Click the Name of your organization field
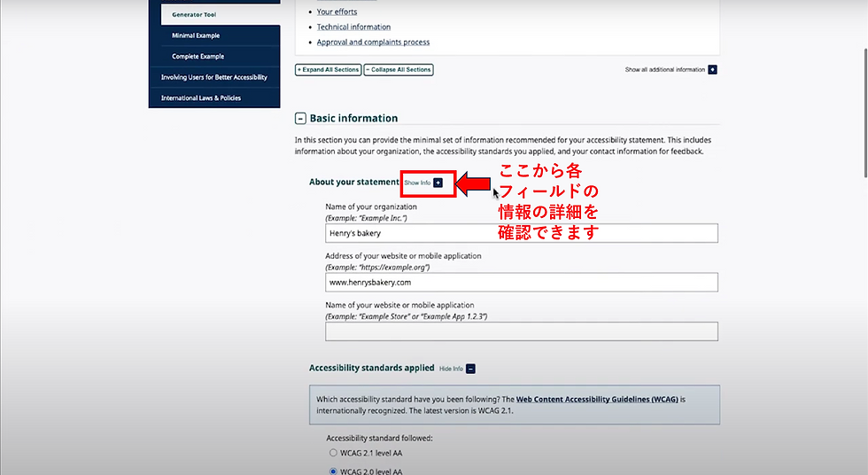The width and height of the screenshot is (868, 475). pyautogui.click(x=522, y=233)
